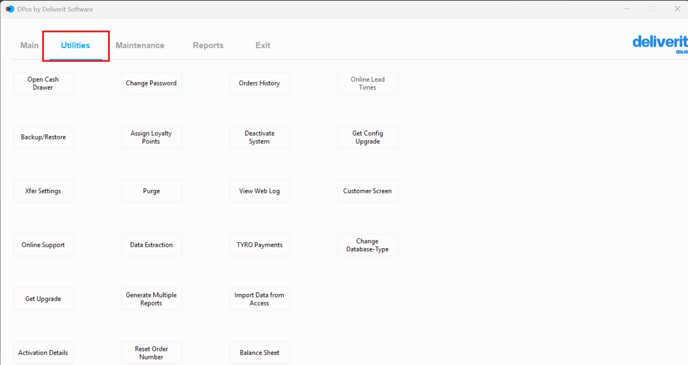
Task: View Activation Details
Action: click(43, 353)
